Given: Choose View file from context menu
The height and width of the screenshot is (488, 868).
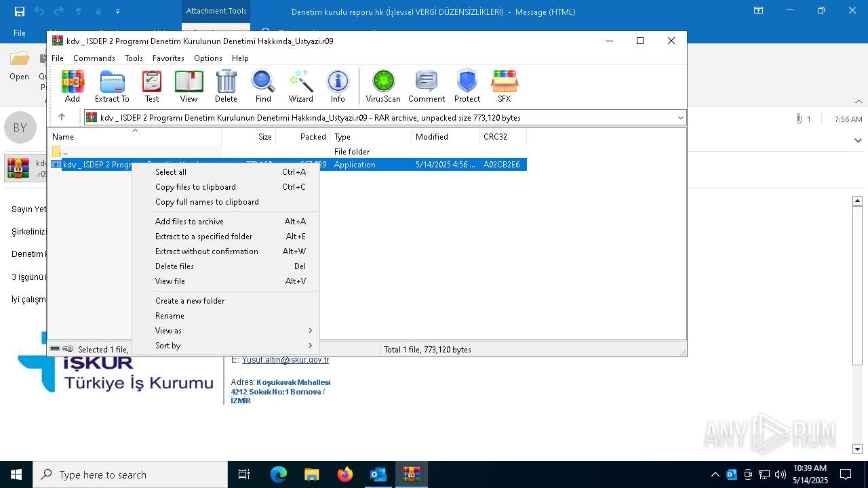Looking at the screenshot, I should pos(225,281).
